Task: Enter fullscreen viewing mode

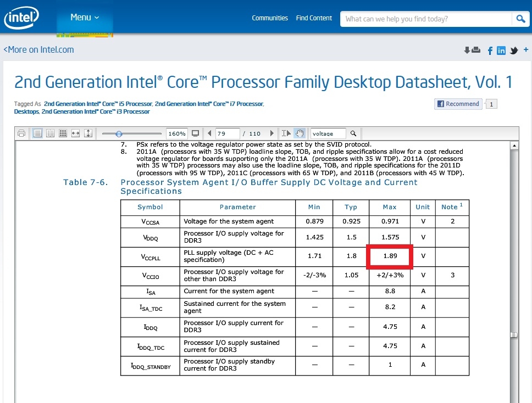Action: 196,133
